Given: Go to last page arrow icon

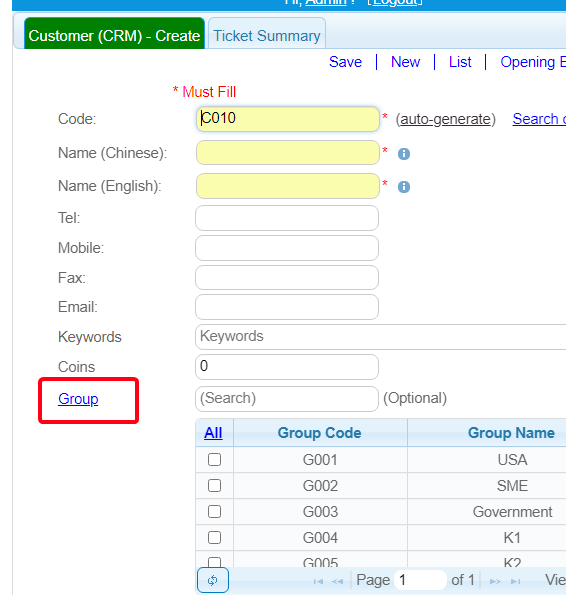Looking at the screenshot, I should (516, 581).
